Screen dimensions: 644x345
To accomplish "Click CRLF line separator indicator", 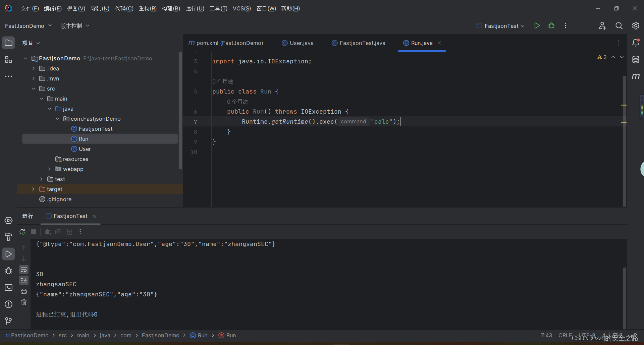I will click(x=565, y=335).
